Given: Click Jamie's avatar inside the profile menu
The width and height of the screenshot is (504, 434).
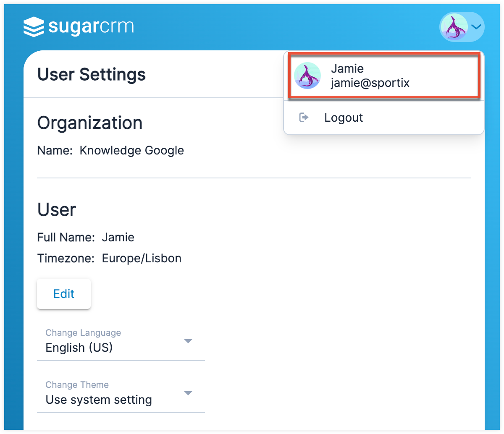Looking at the screenshot, I should click(x=307, y=76).
